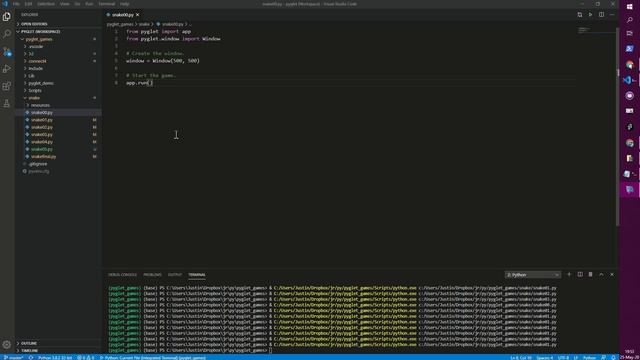The height and width of the screenshot is (360, 640).
Task: Split the editor to the right
Action: [601, 15]
